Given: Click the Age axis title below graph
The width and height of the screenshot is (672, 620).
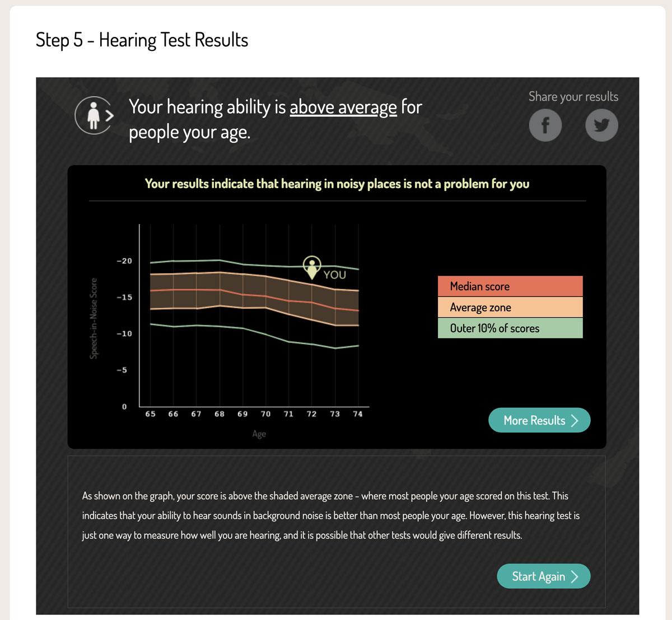Looking at the screenshot, I should pos(259,434).
